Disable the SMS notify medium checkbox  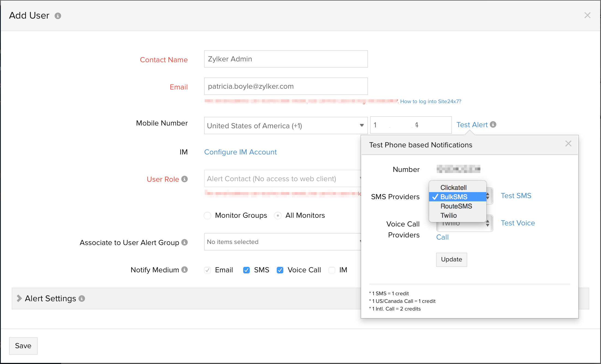pyautogui.click(x=246, y=270)
